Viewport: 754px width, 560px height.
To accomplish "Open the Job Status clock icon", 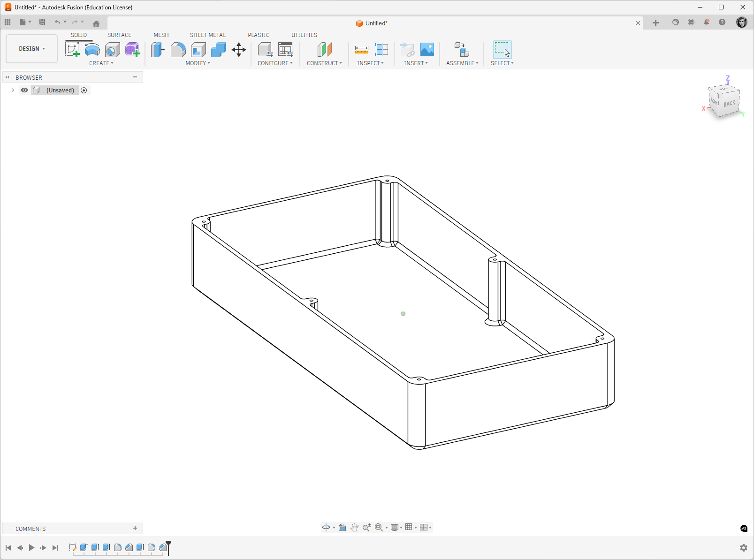I will pos(691,23).
